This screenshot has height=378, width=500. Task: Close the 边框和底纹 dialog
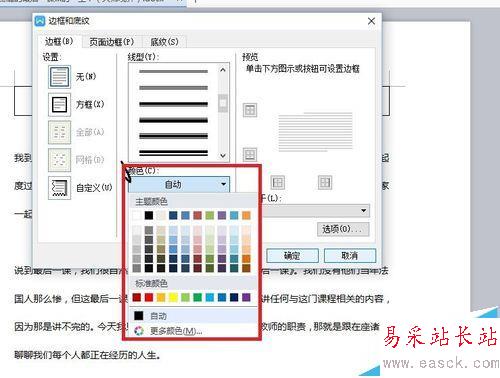[x=371, y=21]
